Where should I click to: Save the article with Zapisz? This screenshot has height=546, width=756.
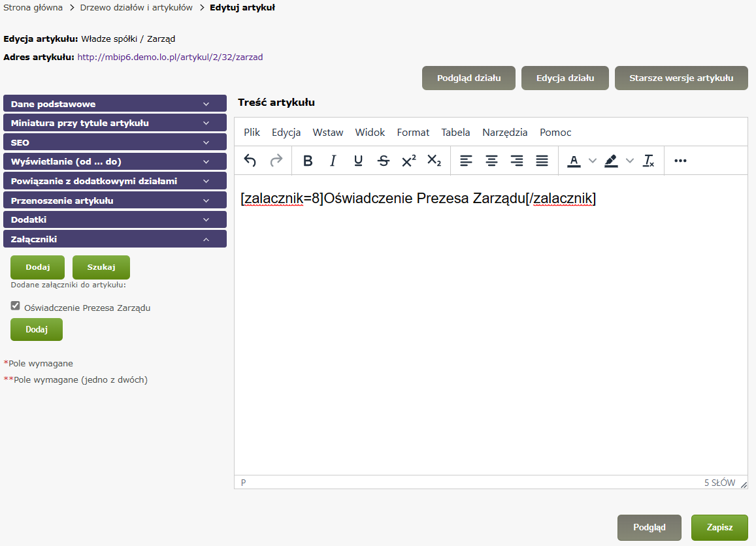coord(719,528)
